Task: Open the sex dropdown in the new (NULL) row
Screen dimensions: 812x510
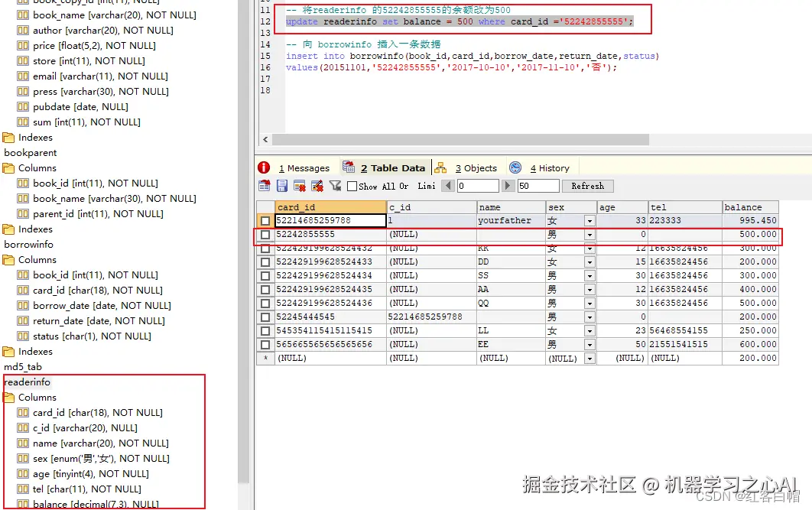Action: click(590, 359)
